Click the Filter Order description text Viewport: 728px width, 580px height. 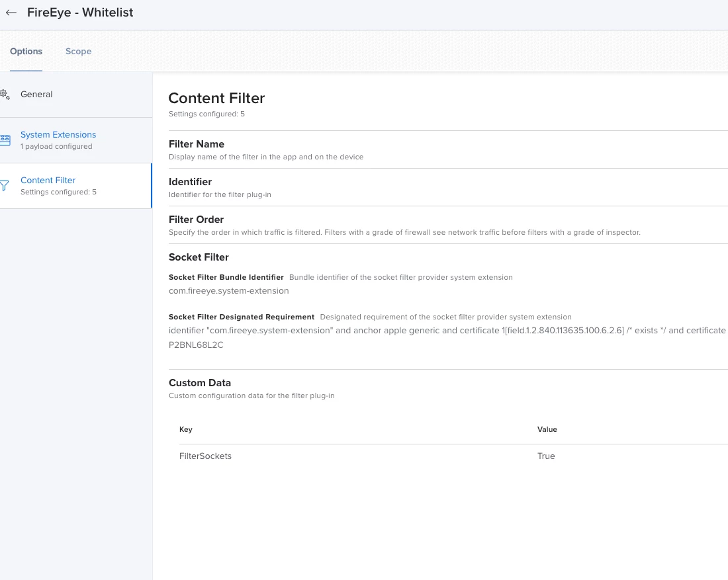point(404,233)
